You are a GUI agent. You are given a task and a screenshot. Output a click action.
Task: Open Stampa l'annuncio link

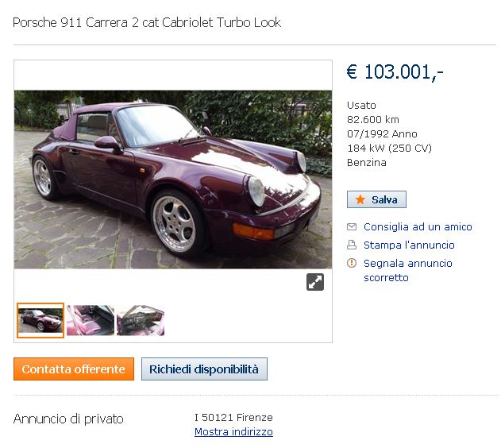coord(409,245)
